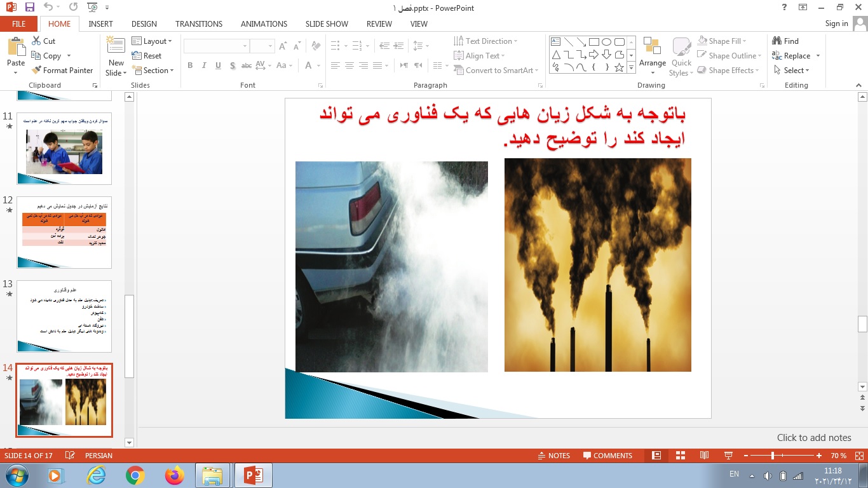Expand the Layout dropdown

153,41
